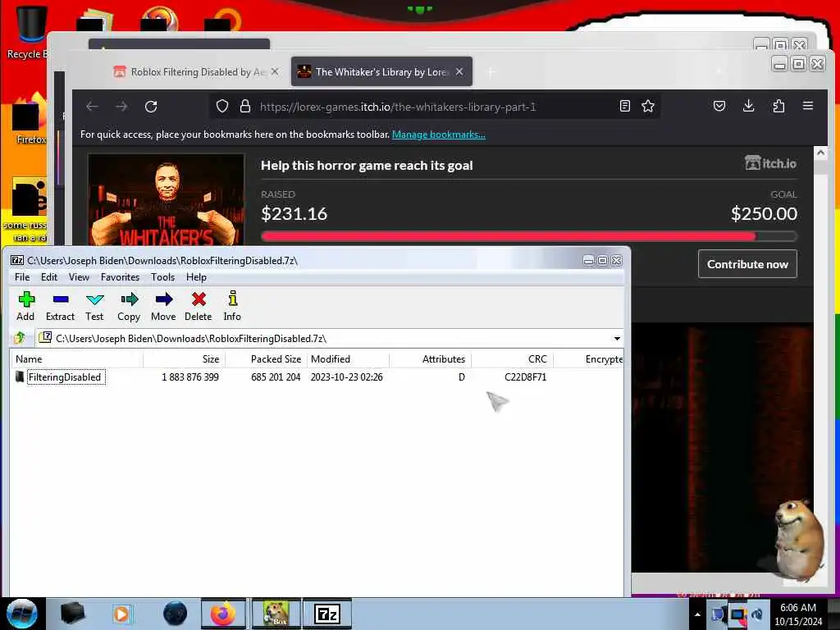Delete selection with the red X icon
Image resolution: width=840 pixels, height=630 pixels.
tap(199, 307)
